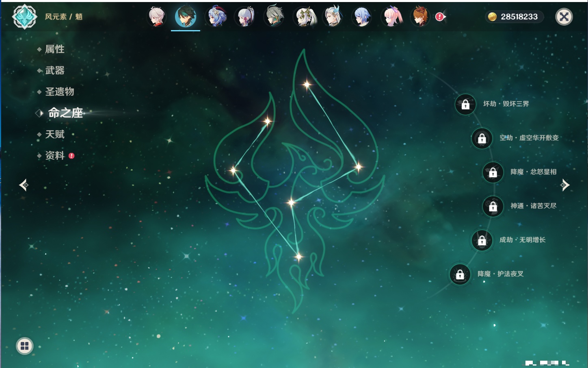This screenshot has height=368, width=588.
Task: Go to next character with right arrow
Action: (565, 185)
